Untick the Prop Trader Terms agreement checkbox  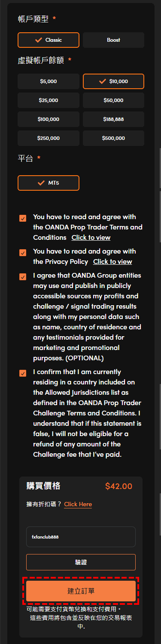click(23, 218)
